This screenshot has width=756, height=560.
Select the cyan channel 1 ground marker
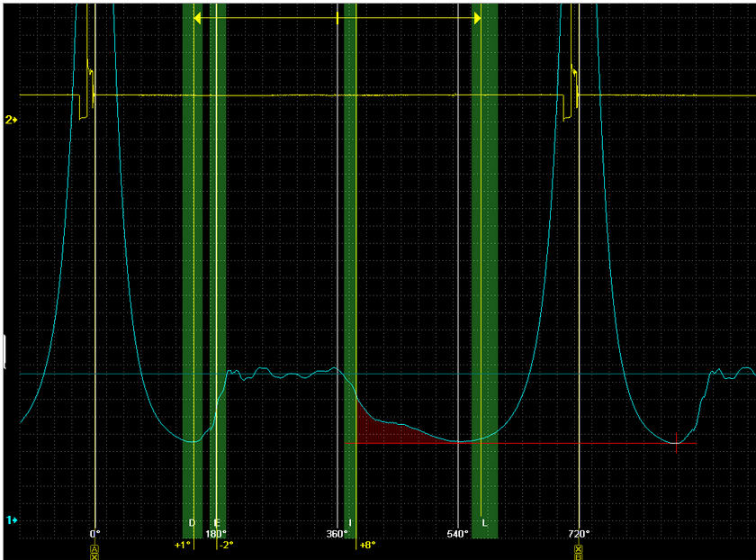coord(11,520)
